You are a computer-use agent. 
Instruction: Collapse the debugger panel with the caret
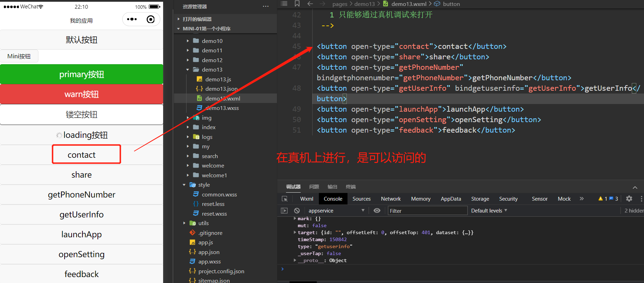pyautogui.click(x=635, y=187)
